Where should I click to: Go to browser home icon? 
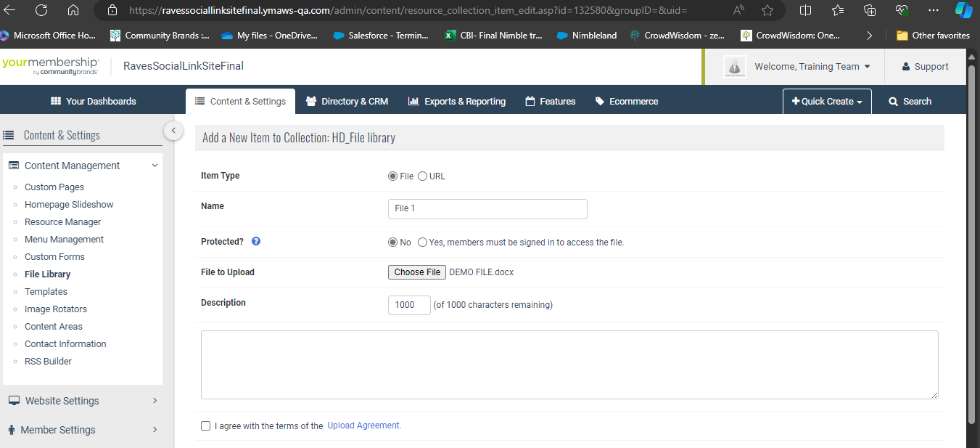point(73,10)
